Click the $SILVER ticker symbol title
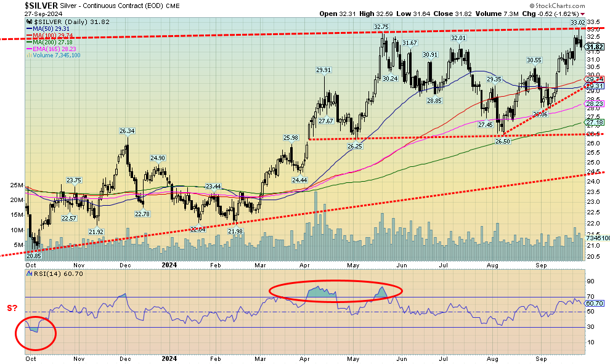 43,5
